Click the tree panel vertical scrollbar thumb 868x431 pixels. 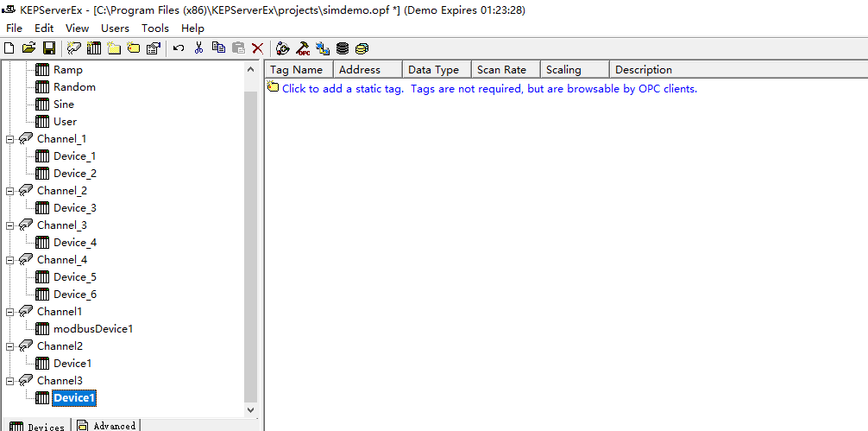(250, 247)
